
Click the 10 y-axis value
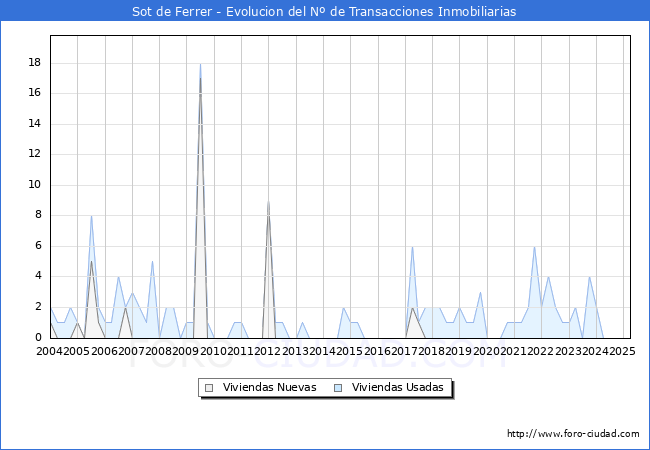point(35,184)
